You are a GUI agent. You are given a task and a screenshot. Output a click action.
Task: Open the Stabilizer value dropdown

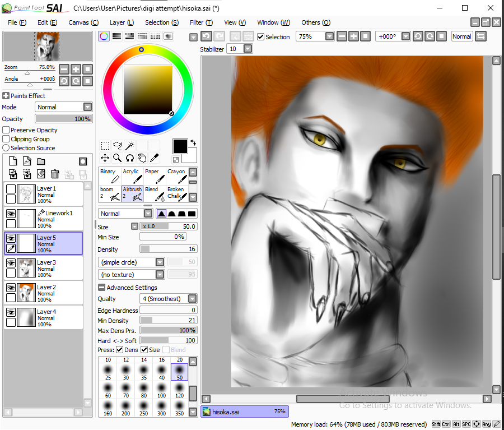248,49
